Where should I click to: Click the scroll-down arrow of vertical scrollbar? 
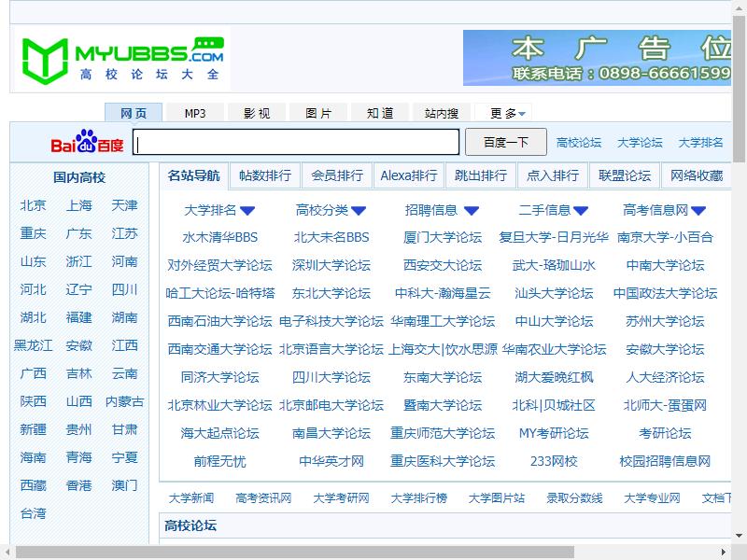pyautogui.click(x=740, y=536)
